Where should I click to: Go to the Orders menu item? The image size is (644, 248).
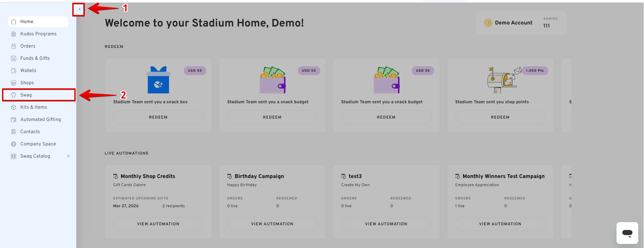[28, 46]
